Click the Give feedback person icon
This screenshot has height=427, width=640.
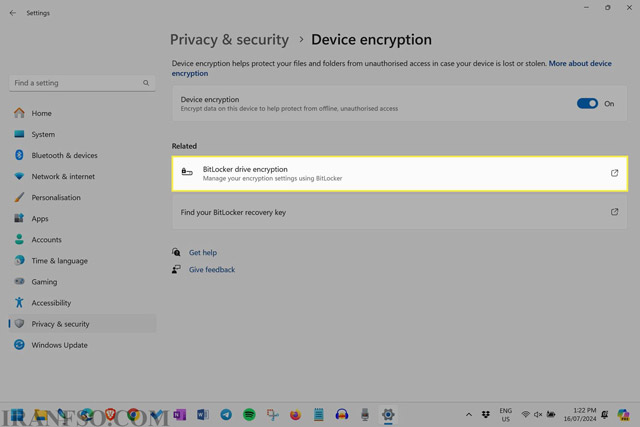coord(176,269)
